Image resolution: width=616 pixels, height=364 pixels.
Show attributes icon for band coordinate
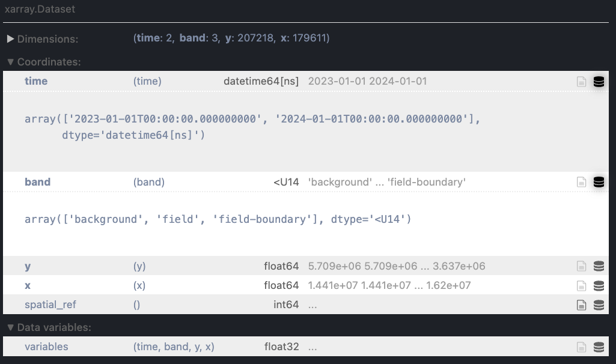[x=581, y=182]
